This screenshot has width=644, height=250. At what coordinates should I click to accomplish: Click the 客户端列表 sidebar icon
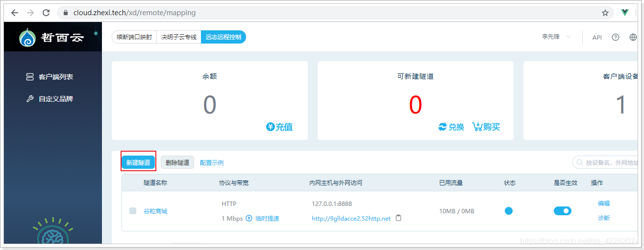click(30, 77)
